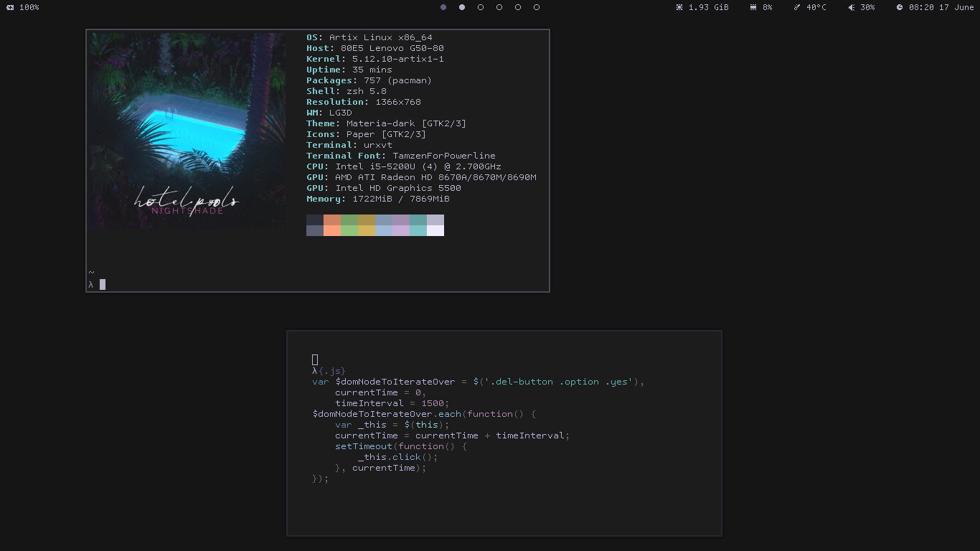Click the battery icon showing 100%
Viewport: 980px width, 551px height.
(x=10, y=7)
